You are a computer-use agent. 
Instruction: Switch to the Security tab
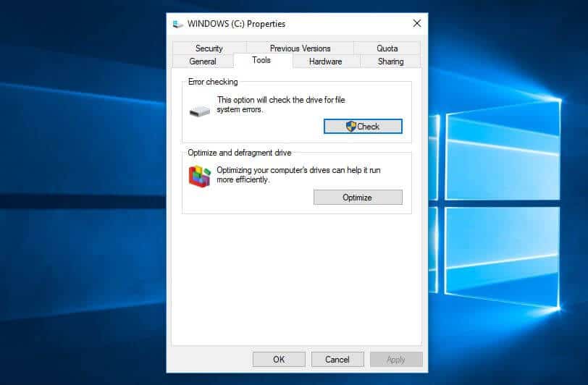coord(209,48)
